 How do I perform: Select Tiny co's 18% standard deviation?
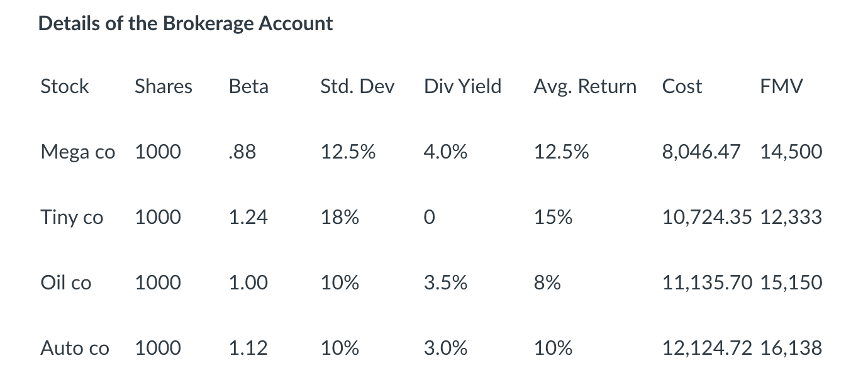340,218
